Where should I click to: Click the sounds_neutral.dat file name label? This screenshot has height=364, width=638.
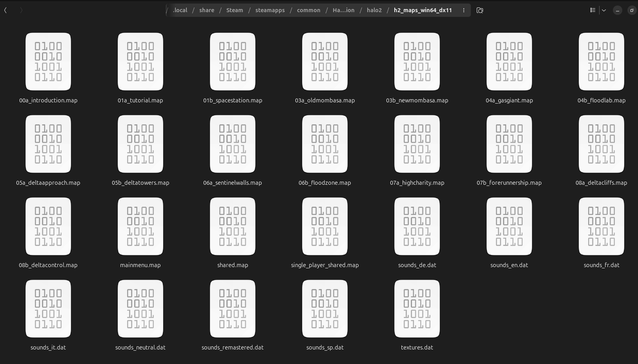click(x=140, y=348)
